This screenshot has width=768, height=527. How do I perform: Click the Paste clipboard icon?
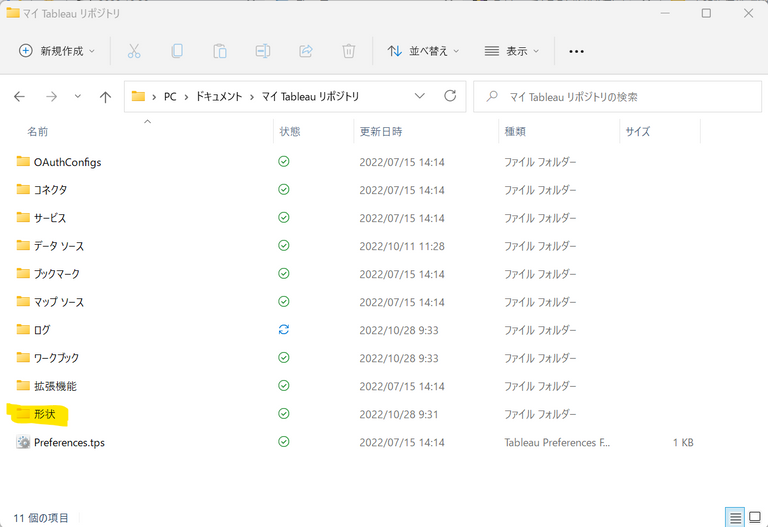pyautogui.click(x=220, y=51)
